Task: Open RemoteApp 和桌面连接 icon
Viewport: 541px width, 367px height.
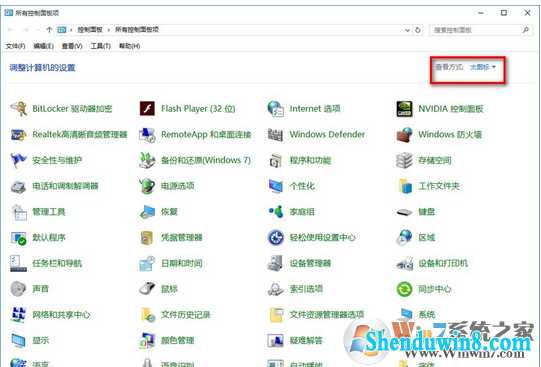Action: (147, 135)
